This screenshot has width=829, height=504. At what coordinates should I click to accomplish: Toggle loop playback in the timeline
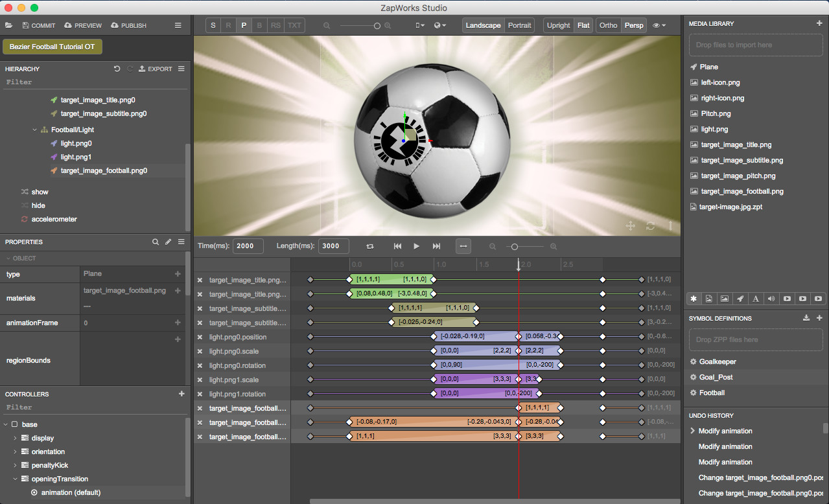(x=369, y=246)
